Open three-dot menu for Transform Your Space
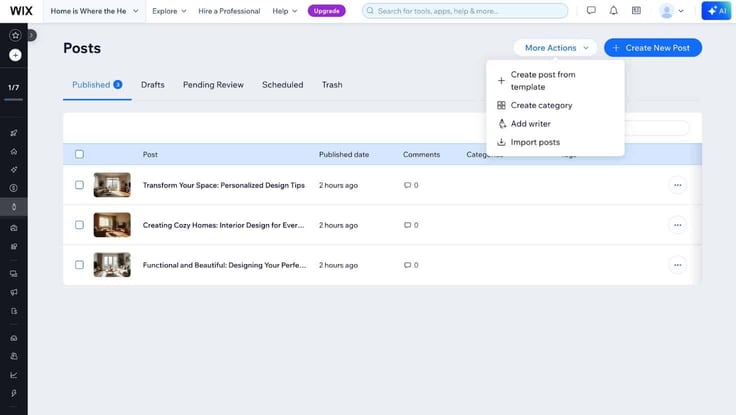Viewport: 736px width, 415px height. coord(677,185)
